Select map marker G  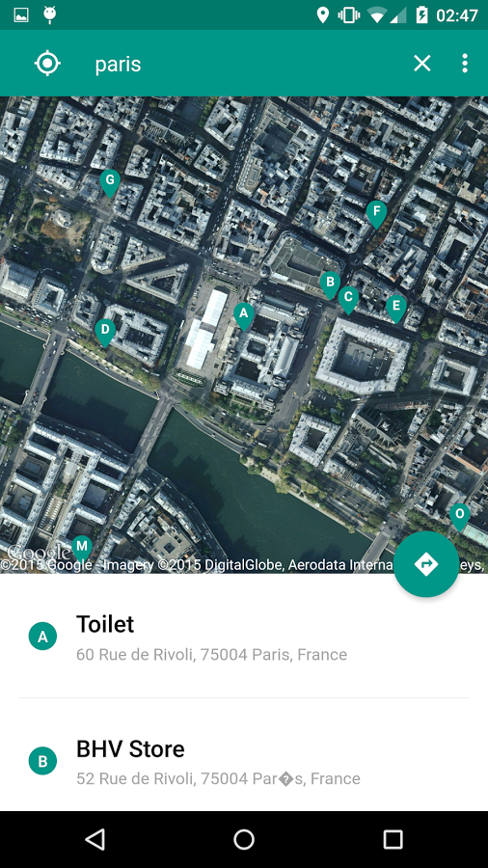click(x=110, y=182)
